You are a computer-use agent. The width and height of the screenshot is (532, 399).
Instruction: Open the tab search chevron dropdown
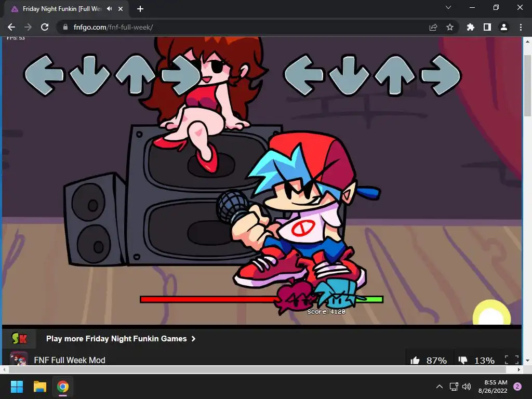(x=448, y=7)
